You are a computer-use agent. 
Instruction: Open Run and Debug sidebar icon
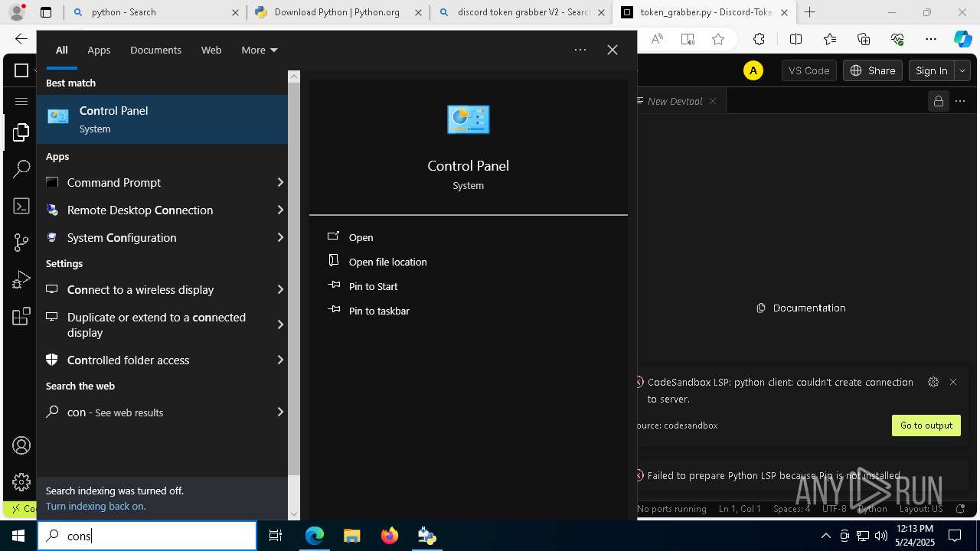point(21,280)
